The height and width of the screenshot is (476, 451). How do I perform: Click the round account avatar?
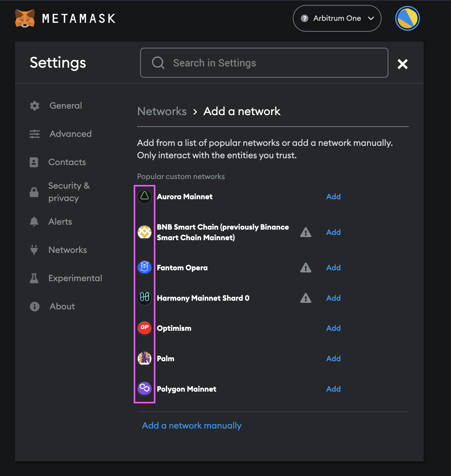tap(407, 18)
